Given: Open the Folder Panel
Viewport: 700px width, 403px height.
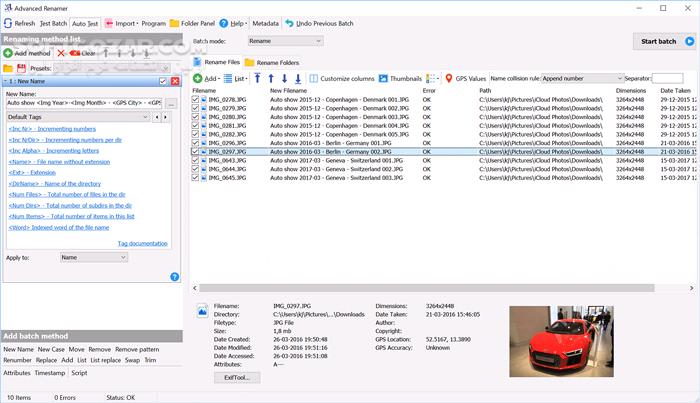Looking at the screenshot, I should coord(192,23).
